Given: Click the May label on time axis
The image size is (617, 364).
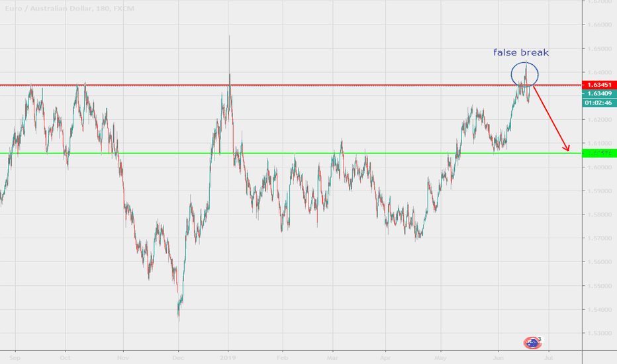Looking at the screenshot, I should (x=441, y=357).
